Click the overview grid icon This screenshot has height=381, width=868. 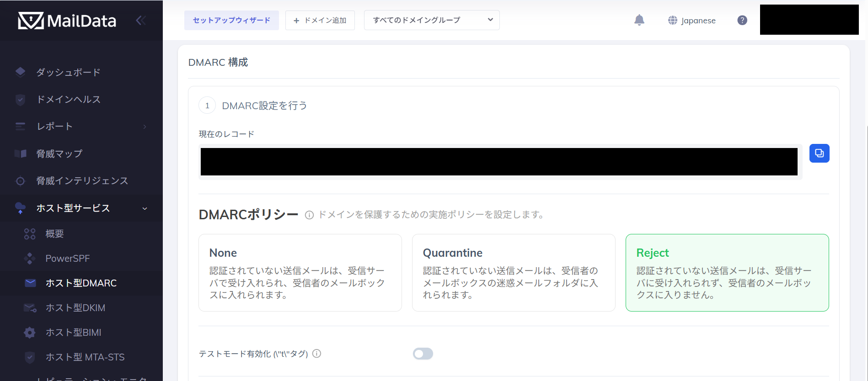(30, 234)
